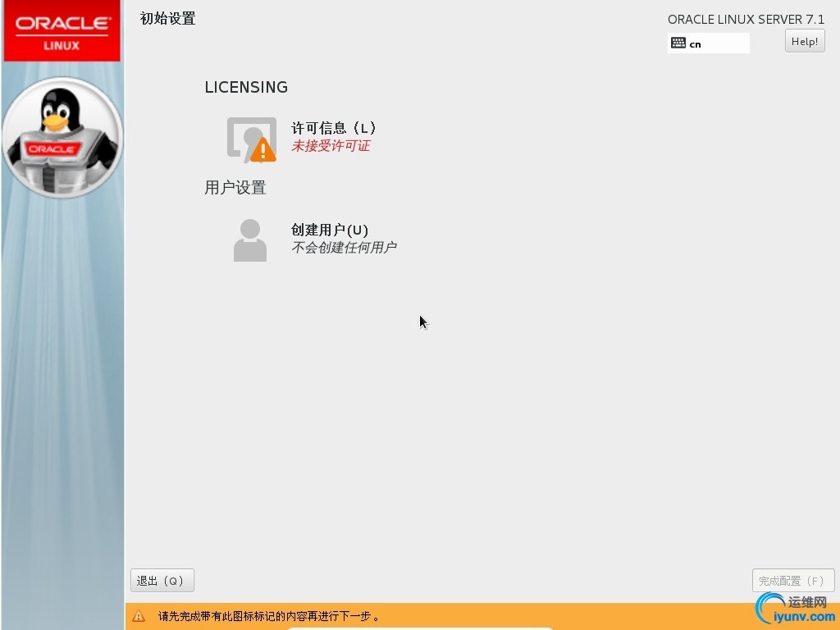The width and height of the screenshot is (840, 630).
Task: Click the 不会创建任何用户 status text
Action: click(344, 248)
